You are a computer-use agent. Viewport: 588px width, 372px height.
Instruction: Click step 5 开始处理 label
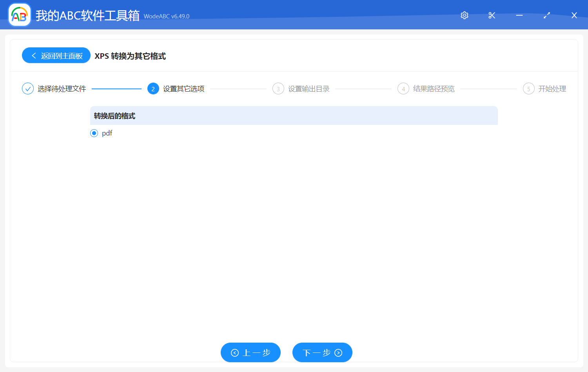click(x=552, y=88)
